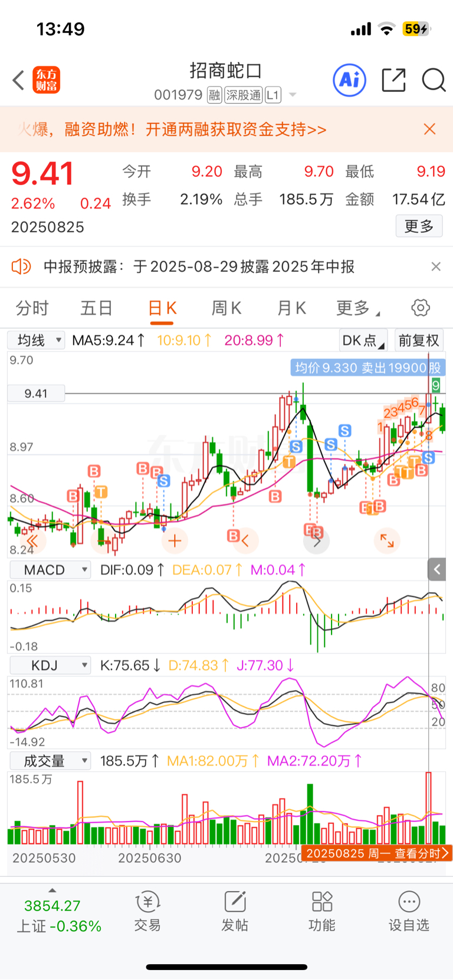
Task: Expand the index ticker up arrow
Action: pos(52,890)
